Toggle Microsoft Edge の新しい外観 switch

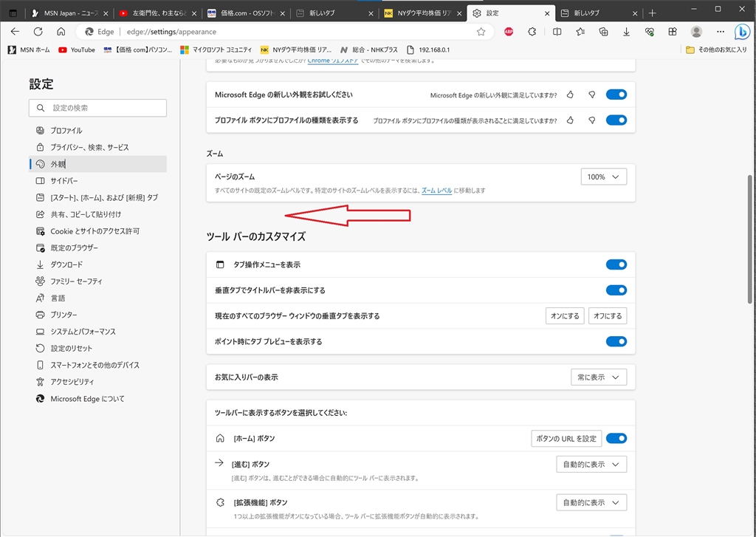[x=616, y=95]
